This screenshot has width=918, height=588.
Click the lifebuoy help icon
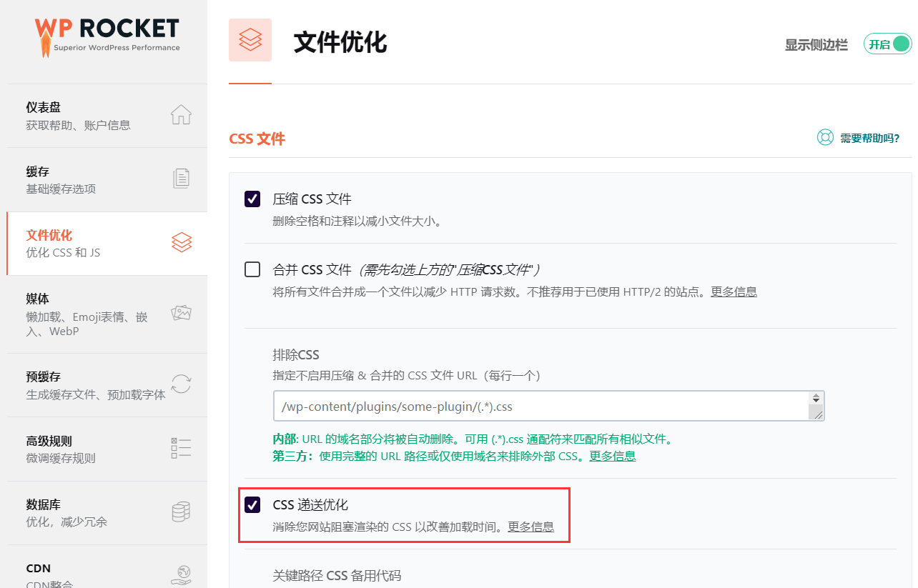[825, 138]
